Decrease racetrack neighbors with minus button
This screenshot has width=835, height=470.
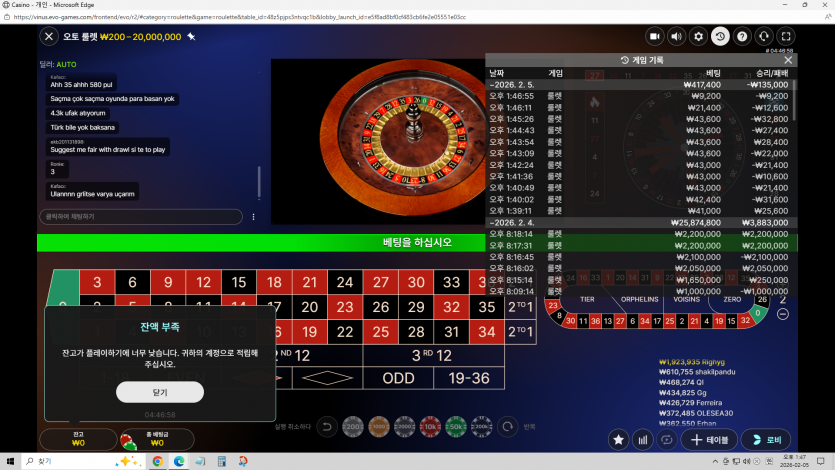pyautogui.click(x=782, y=314)
